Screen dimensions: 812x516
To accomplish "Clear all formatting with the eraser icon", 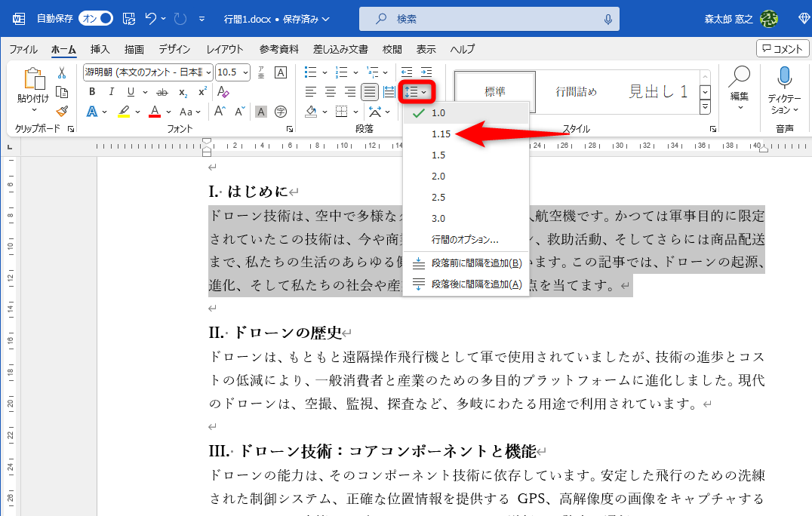I will coord(223,91).
